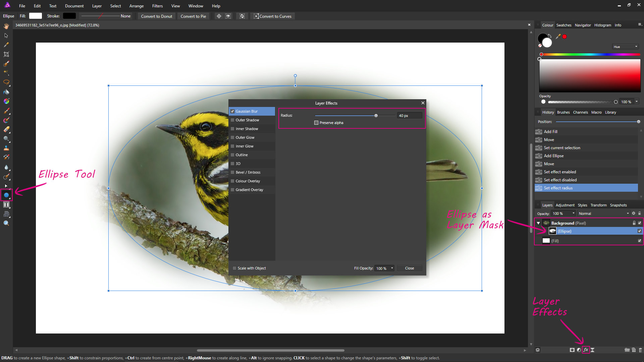Open Layer Effects via the fx icon
The height and width of the screenshot is (362, 644).
click(x=586, y=350)
